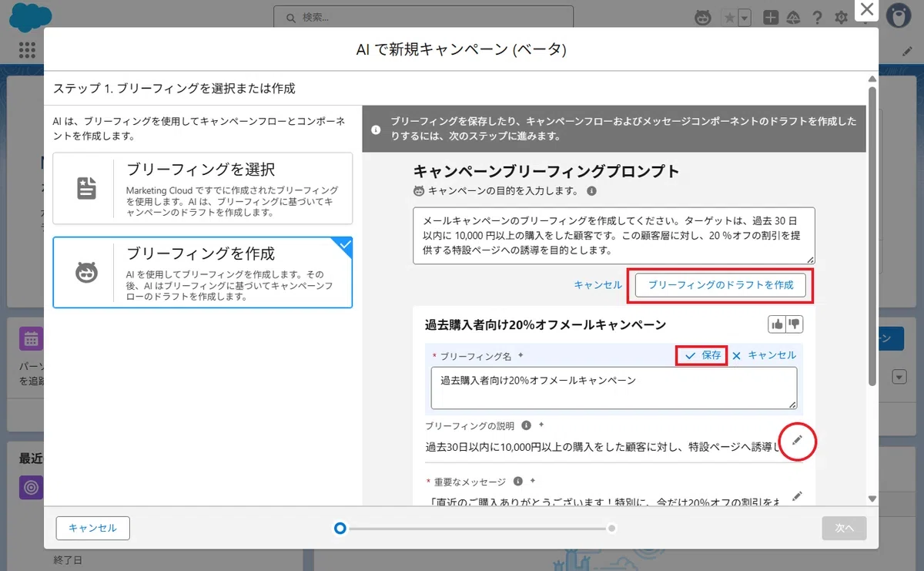The image size is (924, 571).
Task: Give thumbs up to the generated briefing
Action: pyautogui.click(x=777, y=324)
